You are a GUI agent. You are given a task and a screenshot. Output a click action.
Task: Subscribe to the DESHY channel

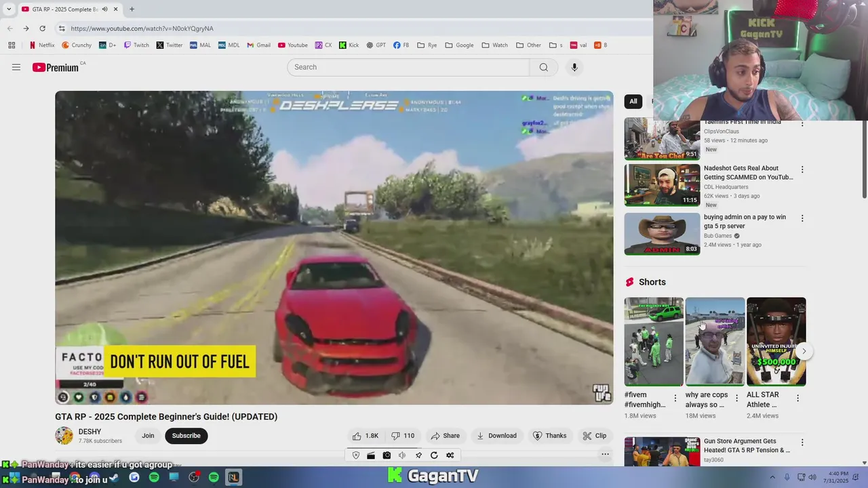(x=186, y=436)
